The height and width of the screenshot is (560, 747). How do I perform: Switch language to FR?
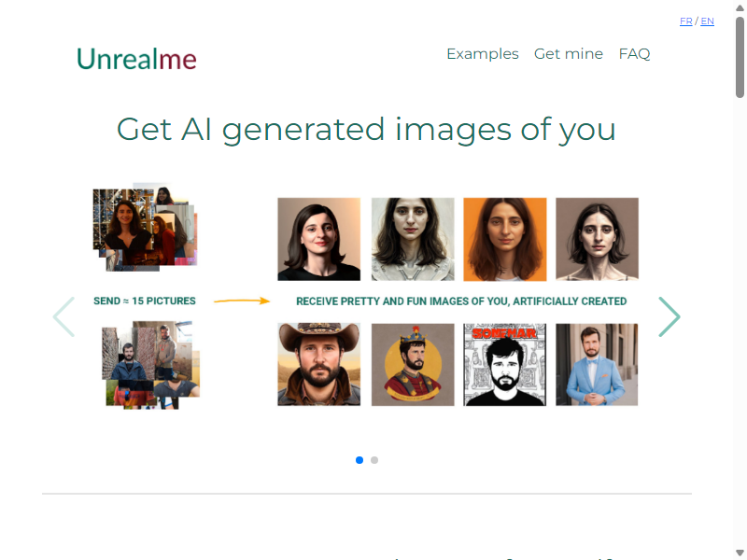tap(685, 21)
